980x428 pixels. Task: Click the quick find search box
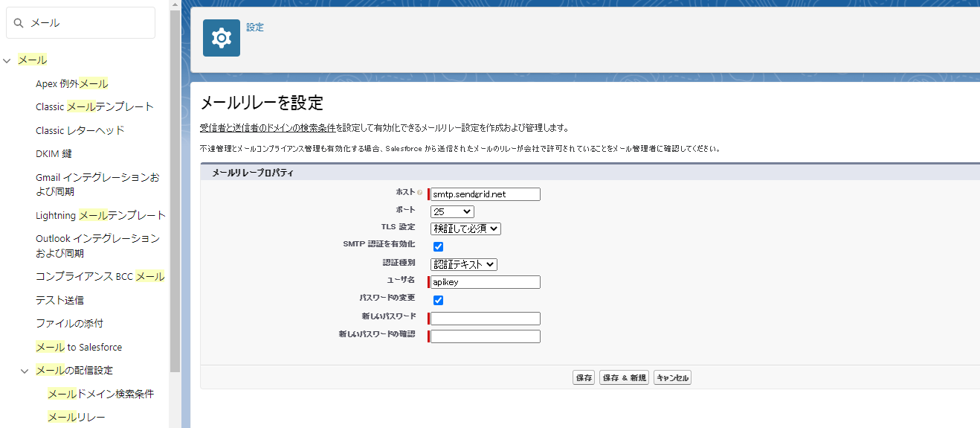[81, 23]
